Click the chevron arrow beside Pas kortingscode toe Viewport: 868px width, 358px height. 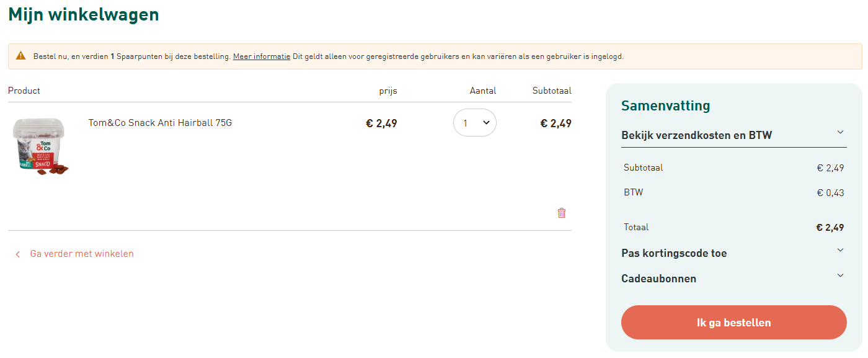(840, 250)
